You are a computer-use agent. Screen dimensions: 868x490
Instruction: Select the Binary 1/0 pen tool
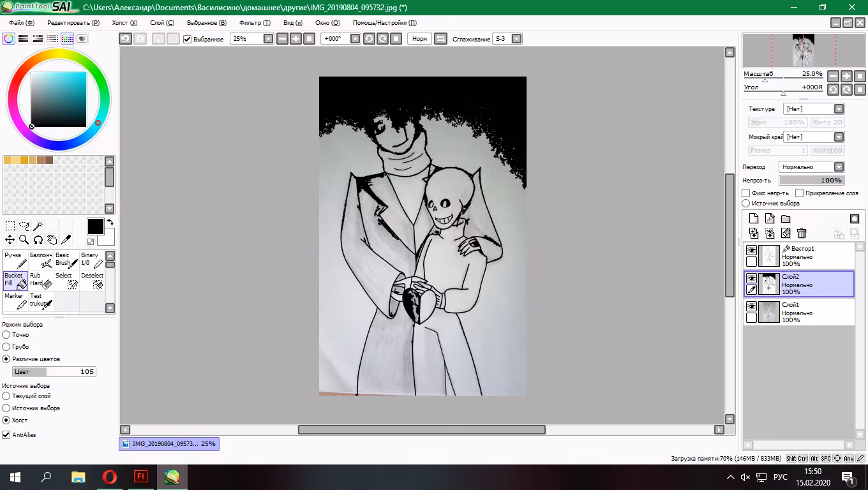pyautogui.click(x=92, y=260)
